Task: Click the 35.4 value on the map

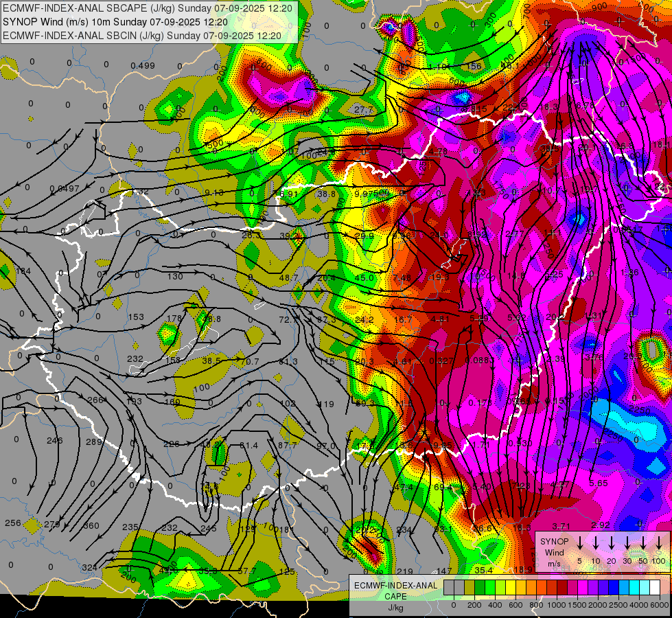Action: pos(483,570)
